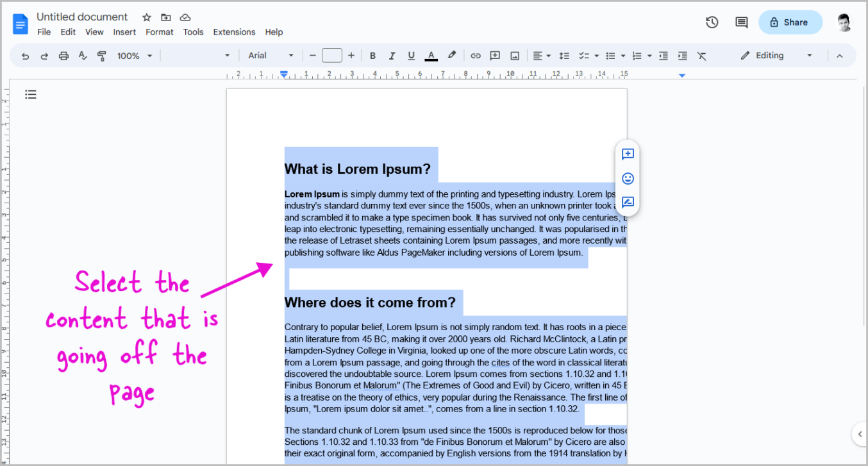This screenshot has width=868, height=466.
Task: Open the Insert menu
Action: (x=124, y=32)
